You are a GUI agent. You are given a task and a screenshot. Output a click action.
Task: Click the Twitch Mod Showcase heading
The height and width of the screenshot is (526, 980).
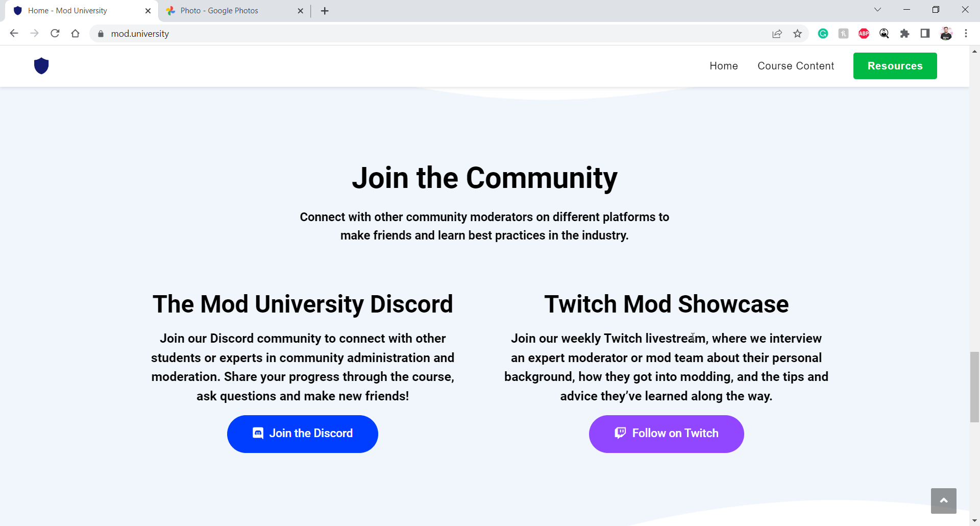click(x=666, y=304)
